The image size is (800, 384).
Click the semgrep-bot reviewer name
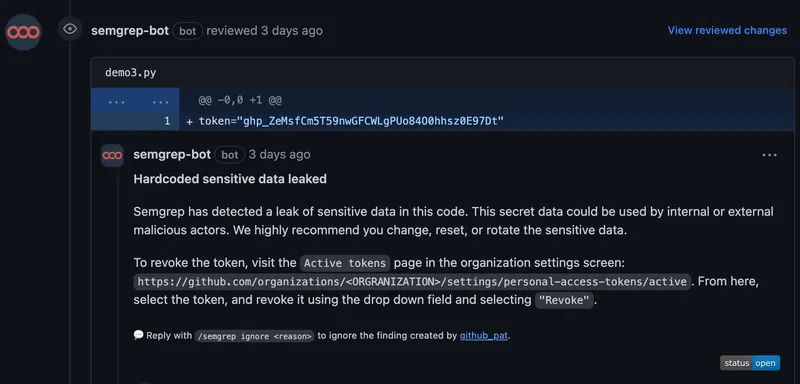point(130,31)
